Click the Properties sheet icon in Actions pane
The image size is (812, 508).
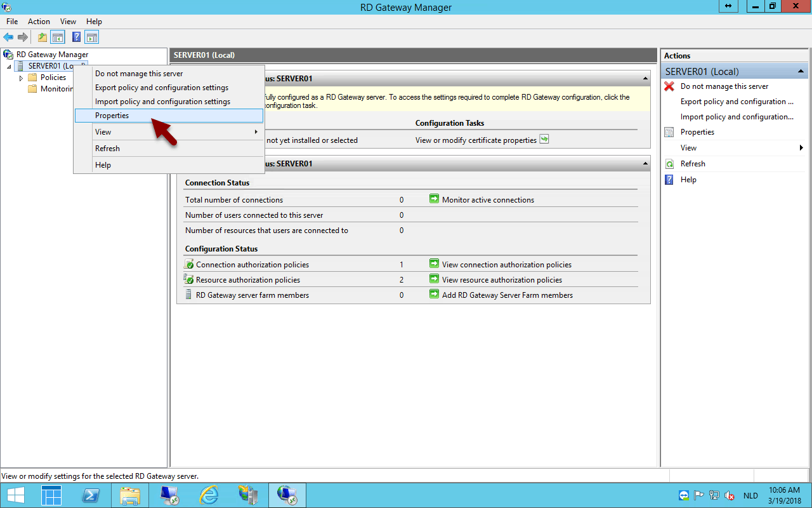coord(669,132)
